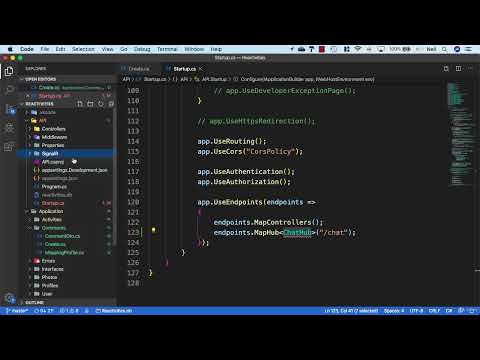This screenshot has width=480, height=360.
Task: Click the notifications bell in status bar
Action: coord(472,311)
